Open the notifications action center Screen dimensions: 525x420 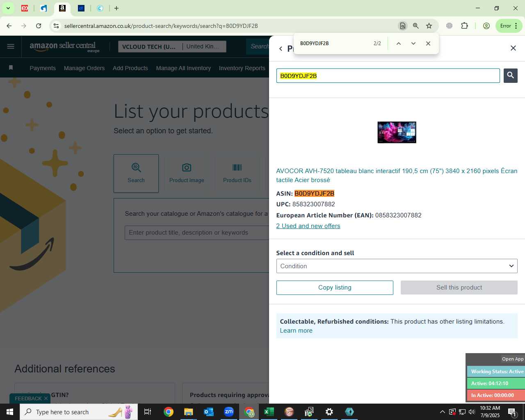(x=512, y=412)
